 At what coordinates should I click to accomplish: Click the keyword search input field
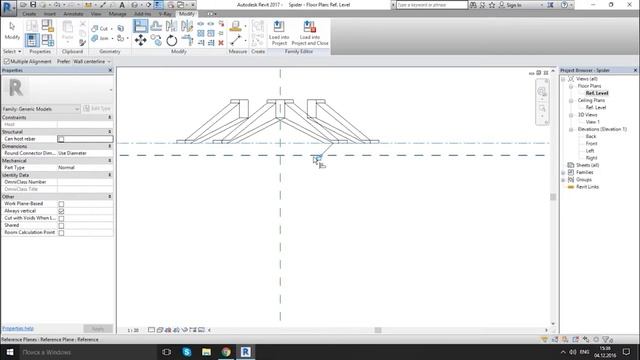[x=432, y=5]
